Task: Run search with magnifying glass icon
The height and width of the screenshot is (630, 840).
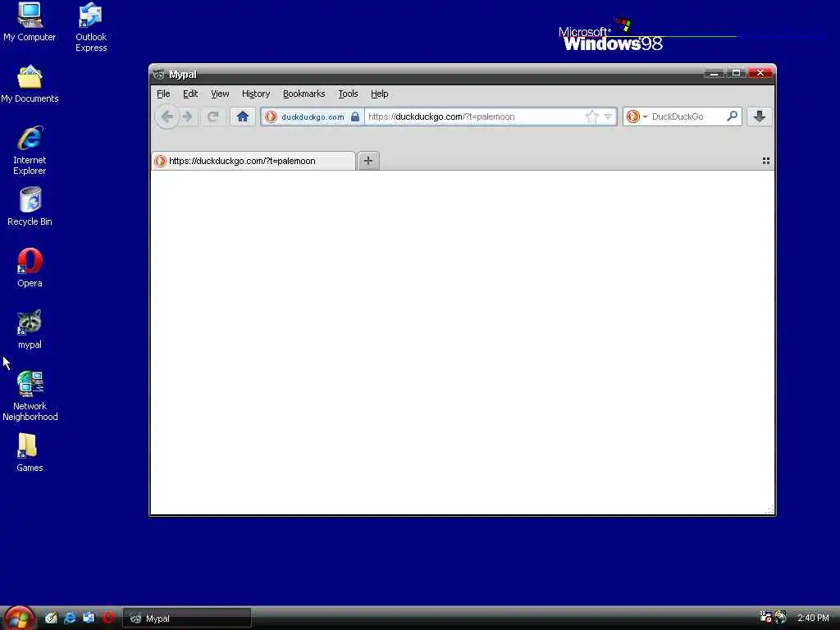Action: 733,116
